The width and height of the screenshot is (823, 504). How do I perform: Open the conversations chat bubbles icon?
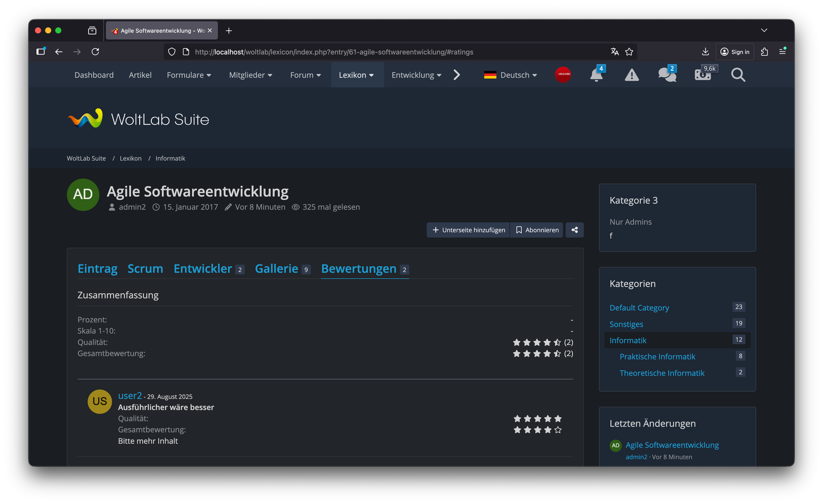[667, 75]
